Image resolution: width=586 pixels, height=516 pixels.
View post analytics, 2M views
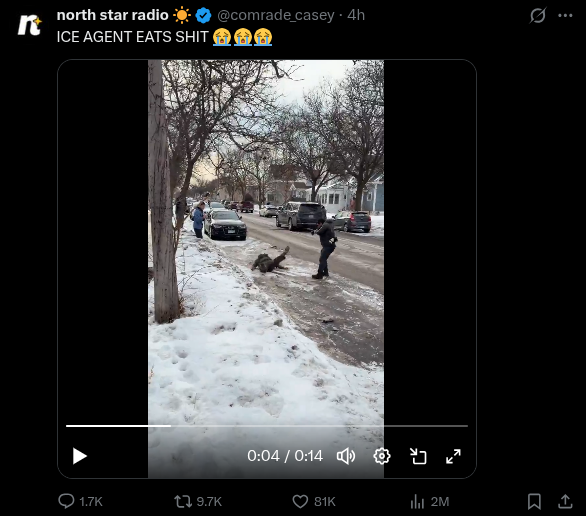(x=430, y=501)
